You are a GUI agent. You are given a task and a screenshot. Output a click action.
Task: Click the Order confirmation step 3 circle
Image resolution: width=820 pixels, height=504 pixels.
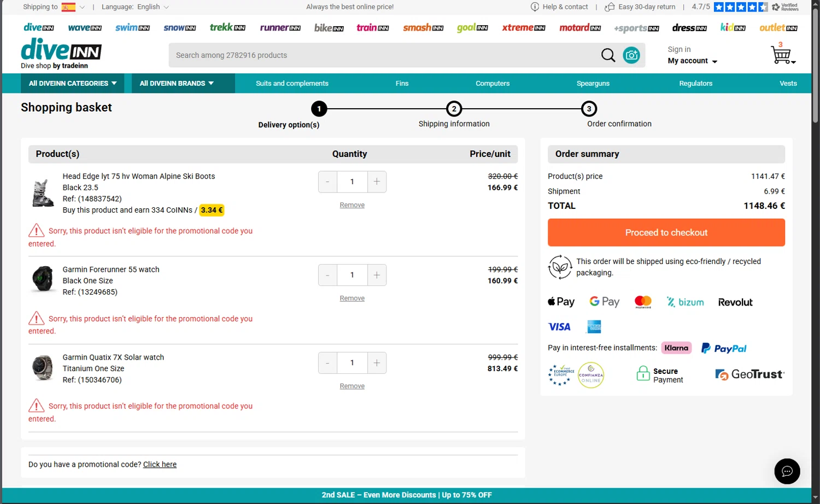[x=589, y=109]
